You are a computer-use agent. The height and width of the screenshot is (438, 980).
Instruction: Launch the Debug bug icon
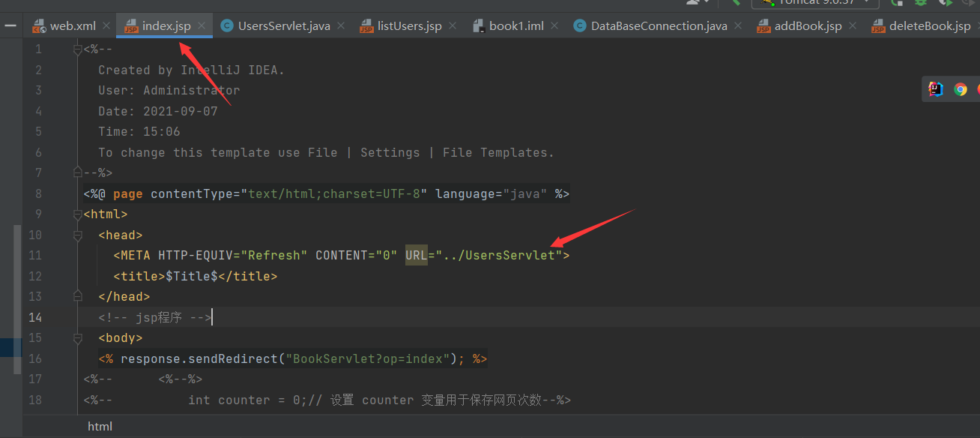pyautogui.click(x=921, y=3)
